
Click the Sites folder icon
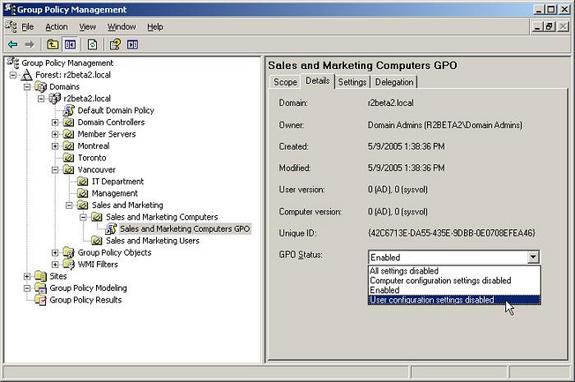[x=41, y=276]
